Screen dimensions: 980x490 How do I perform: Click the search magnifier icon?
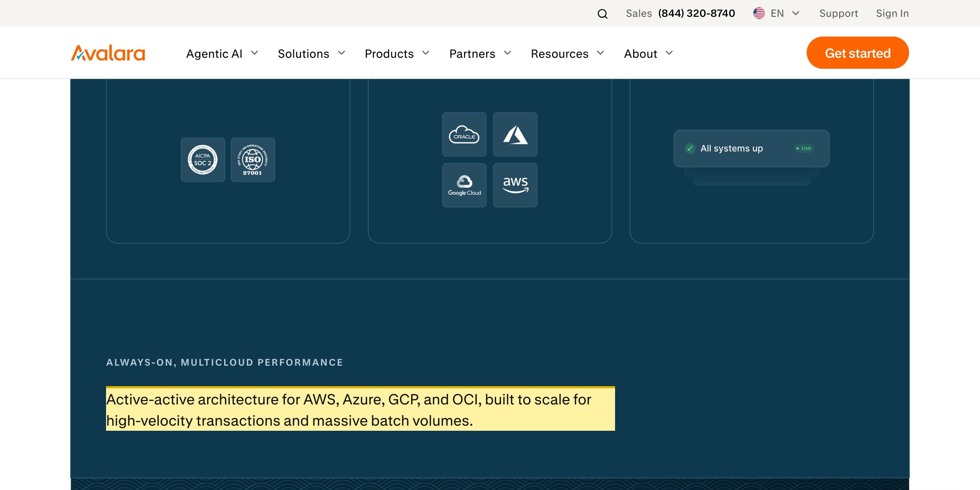point(602,14)
